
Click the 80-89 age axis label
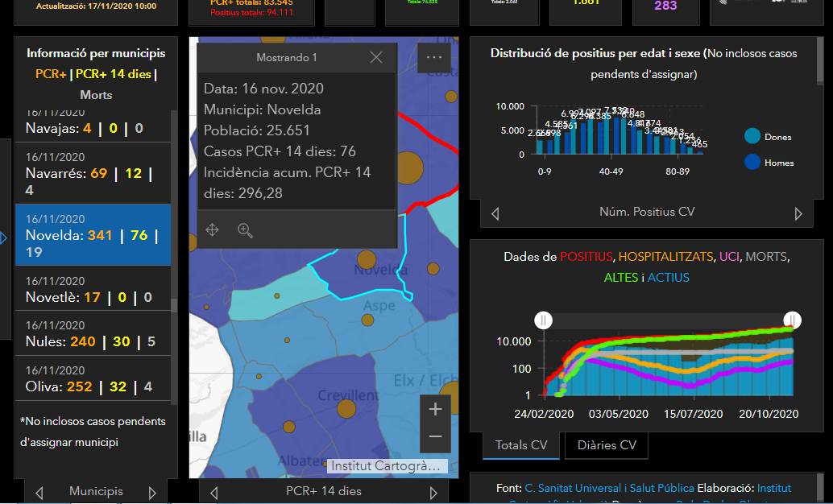click(678, 171)
